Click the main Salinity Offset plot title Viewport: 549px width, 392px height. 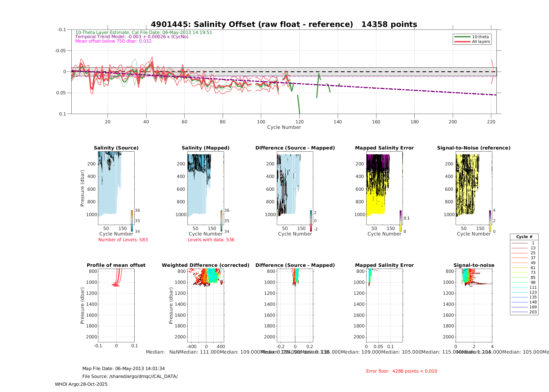tap(284, 24)
